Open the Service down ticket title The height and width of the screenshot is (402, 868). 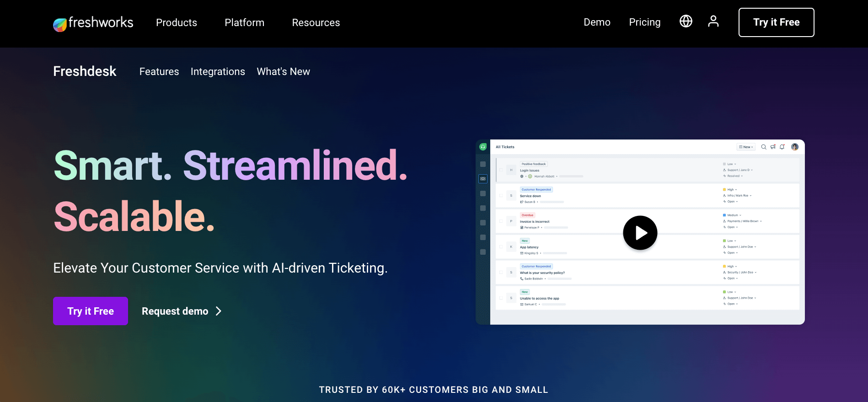tap(530, 196)
